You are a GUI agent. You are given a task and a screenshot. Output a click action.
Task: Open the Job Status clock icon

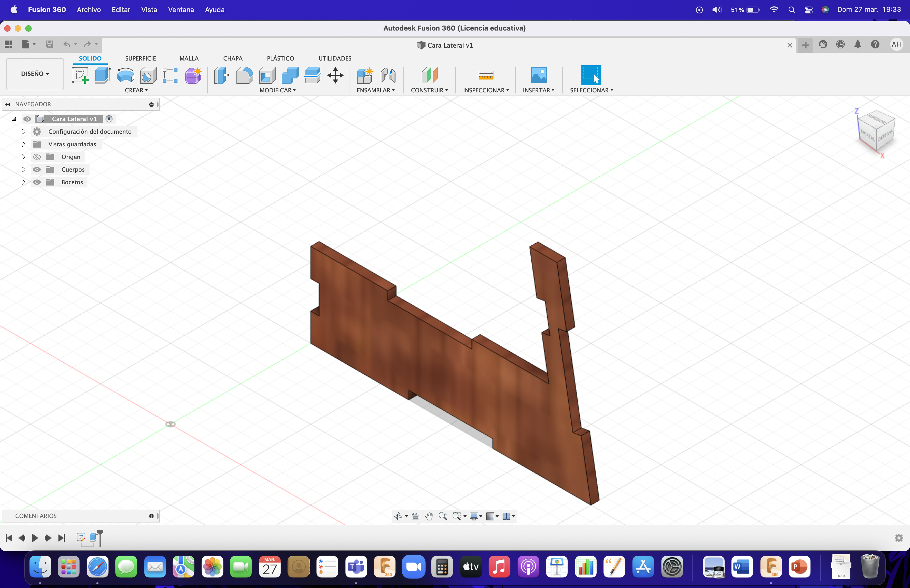click(x=840, y=44)
